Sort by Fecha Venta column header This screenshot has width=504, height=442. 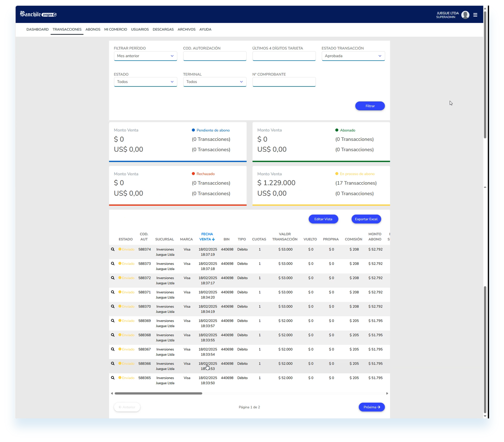(x=207, y=237)
